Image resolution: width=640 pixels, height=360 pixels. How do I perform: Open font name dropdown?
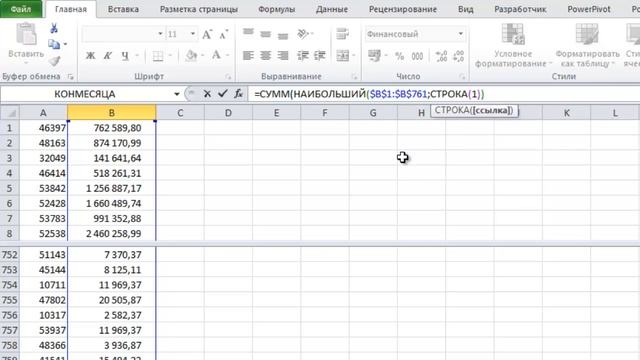[160, 34]
